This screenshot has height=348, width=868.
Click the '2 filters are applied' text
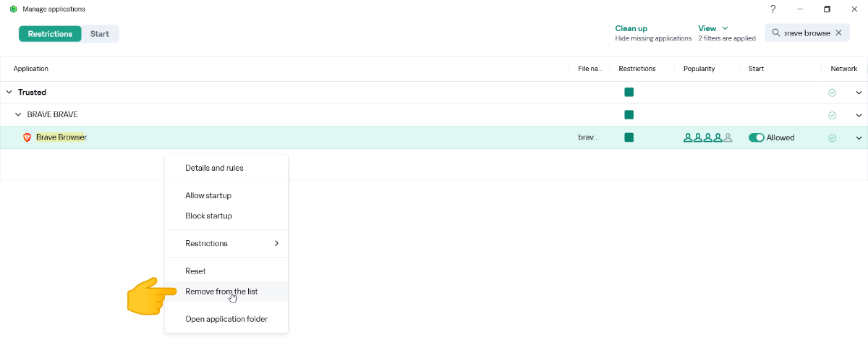pyautogui.click(x=727, y=38)
